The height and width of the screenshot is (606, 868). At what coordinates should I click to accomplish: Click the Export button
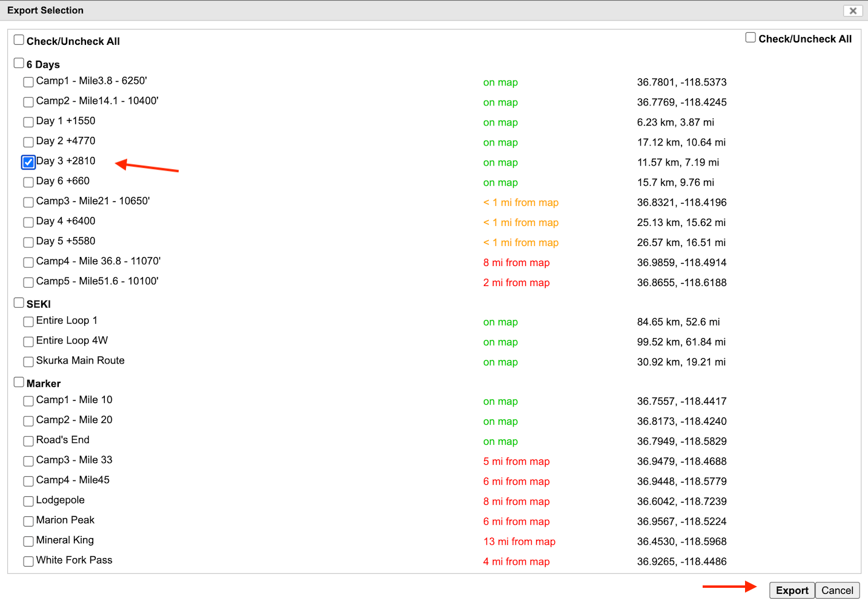tap(792, 590)
